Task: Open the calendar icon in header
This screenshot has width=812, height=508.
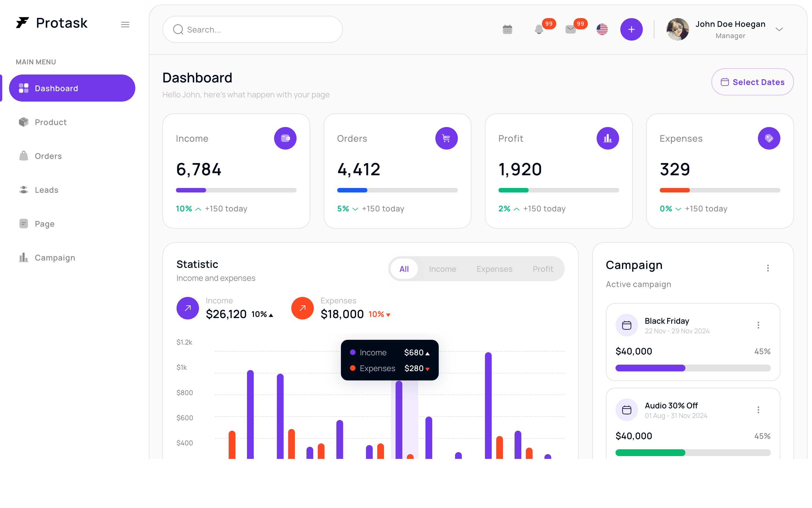Action: tap(507, 30)
